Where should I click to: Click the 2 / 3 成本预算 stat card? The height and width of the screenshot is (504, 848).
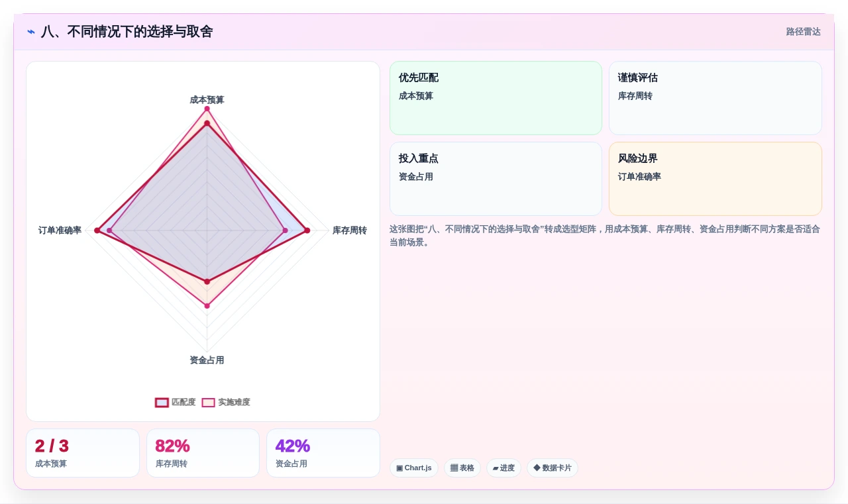pos(83,453)
